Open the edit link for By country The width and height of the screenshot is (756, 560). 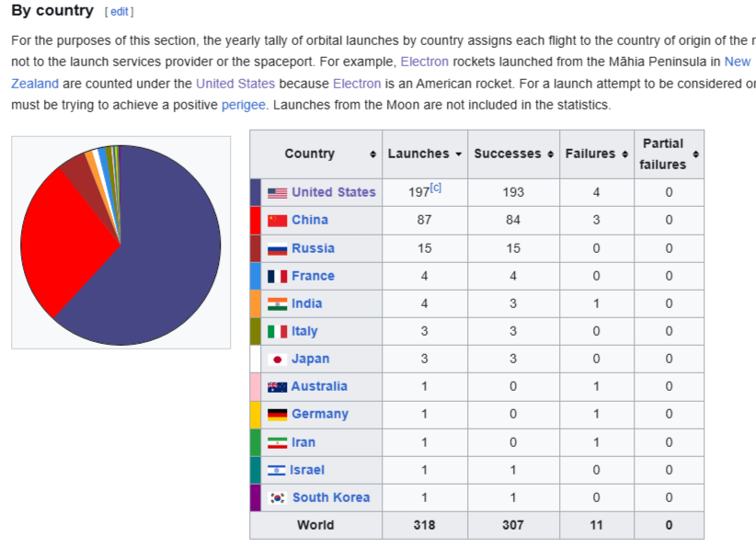pyautogui.click(x=119, y=12)
